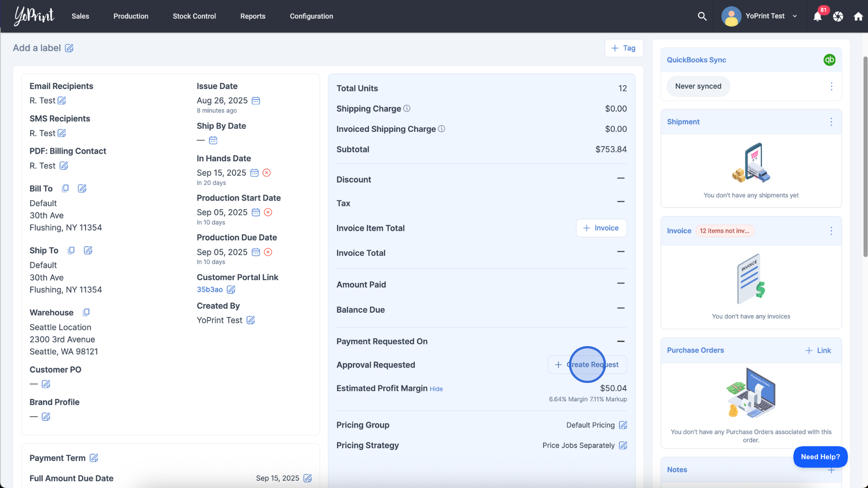Click the QuickBooks sync icon
The image size is (868, 488).
pos(829,60)
